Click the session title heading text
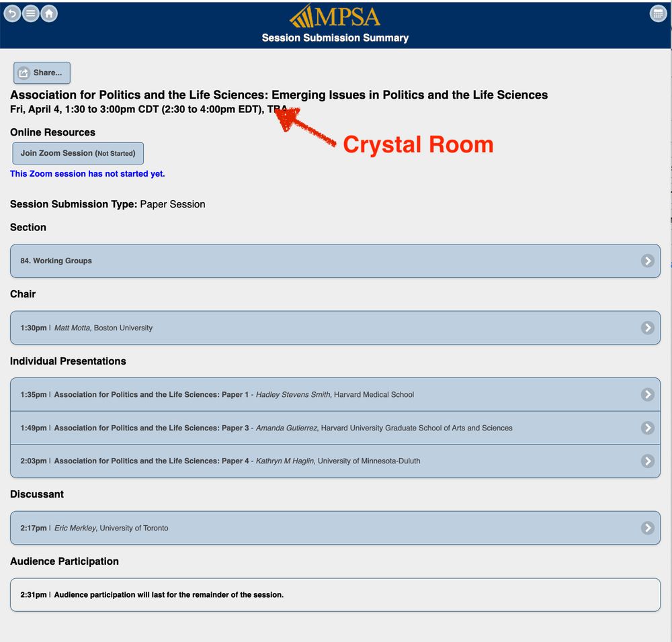The width and height of the screenshot is (672, 642). (x=279, y=95)
